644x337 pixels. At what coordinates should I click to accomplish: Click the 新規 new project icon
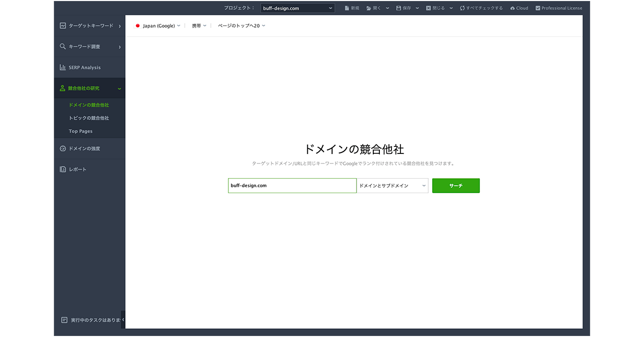pos(347,8)
